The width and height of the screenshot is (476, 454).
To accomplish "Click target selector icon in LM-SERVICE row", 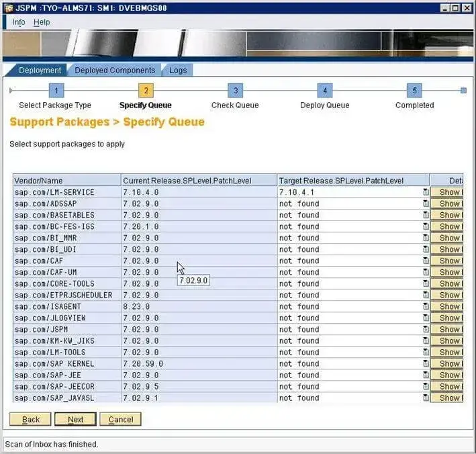I will (x=426, y=192).
